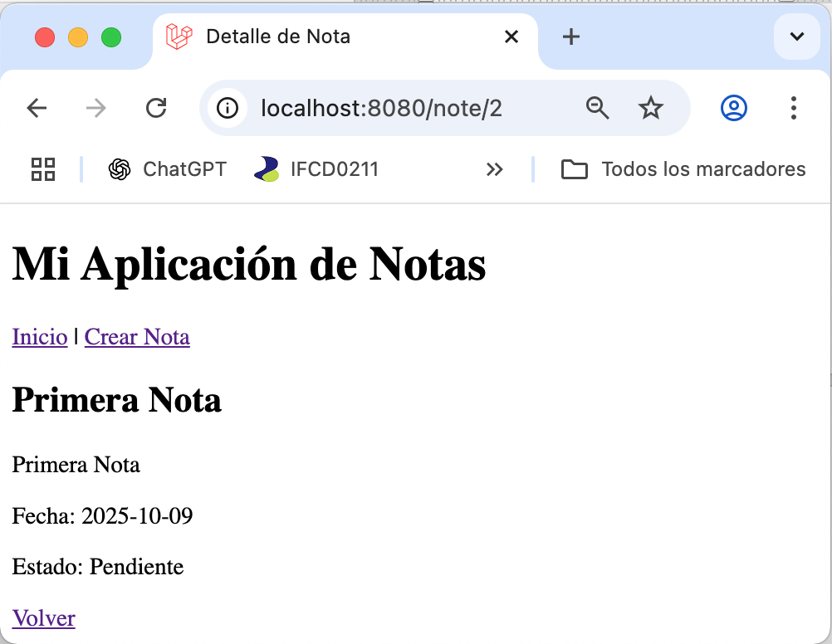This screenshot has width=832, height=644.
Task: Close the Detalle de Nota tab
Action: click(511, 37)
